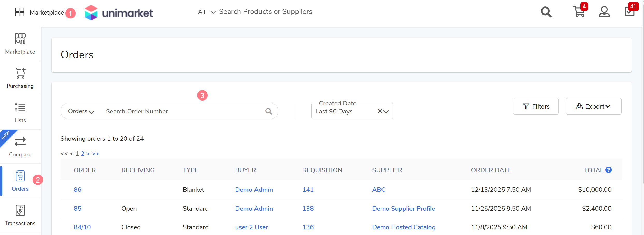Screen dimensions: 644x235
Task: Open the Marketplace grid menu icon
Action: 20,12
